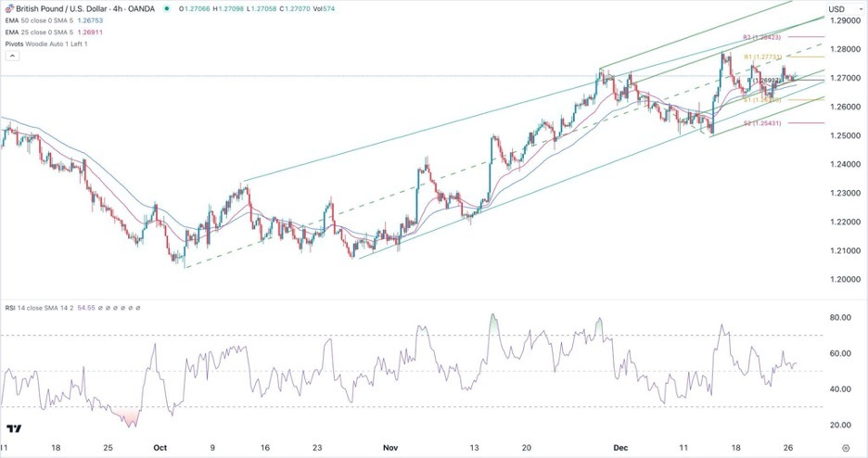Screen dimensions: 868x458
Task: Click the EMA 25 value 1.26911
Action: [90, 32]
